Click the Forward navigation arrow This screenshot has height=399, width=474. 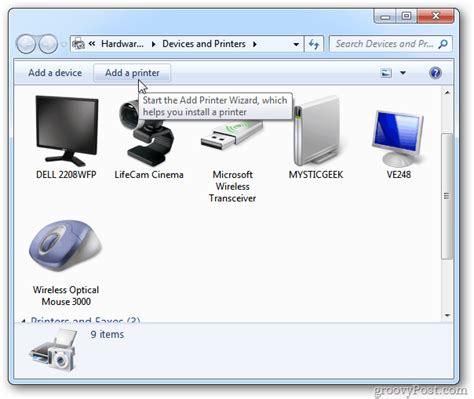[x=48, y=44]
